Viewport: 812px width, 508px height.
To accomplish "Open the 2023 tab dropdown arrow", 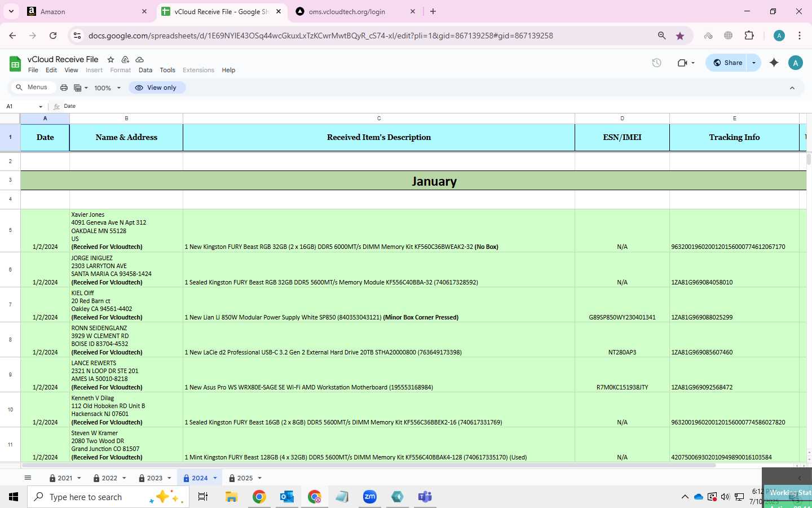I will [169, 478].
